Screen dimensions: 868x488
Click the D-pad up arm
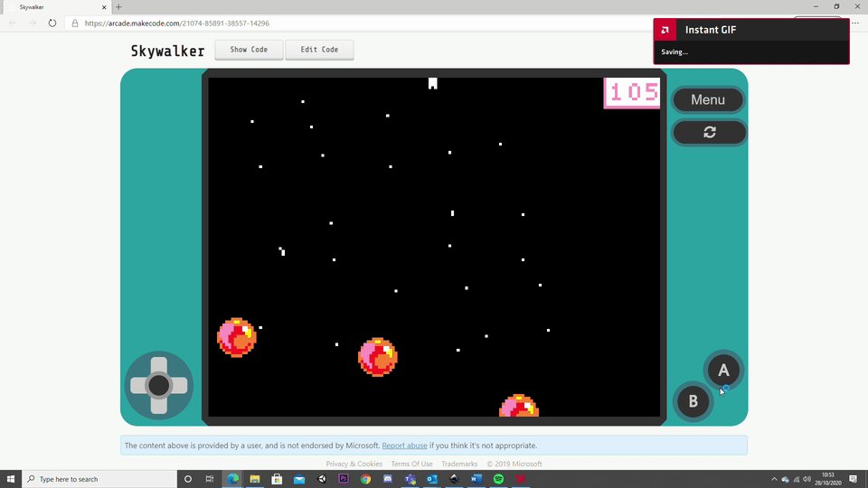click(159, 364)
